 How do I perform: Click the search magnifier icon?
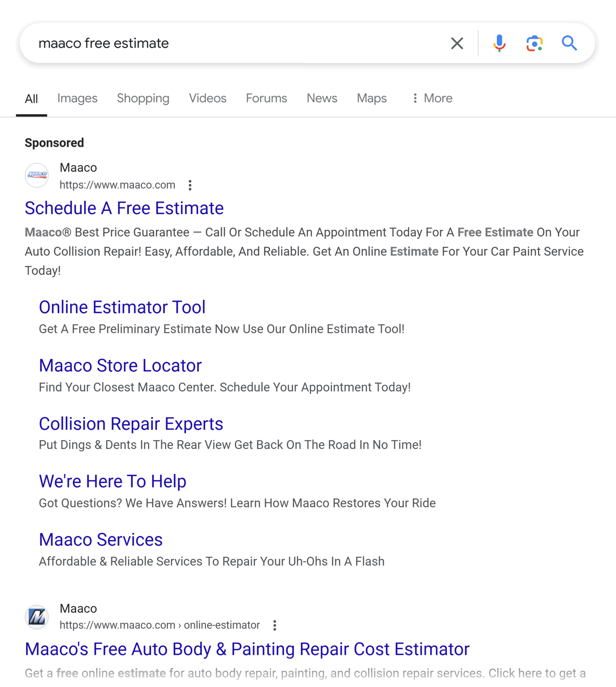(x=570, y=43)
